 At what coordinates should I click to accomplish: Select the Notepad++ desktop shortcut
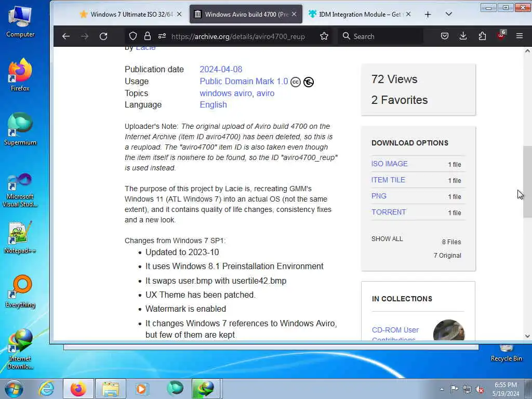[x=20, y=237]
